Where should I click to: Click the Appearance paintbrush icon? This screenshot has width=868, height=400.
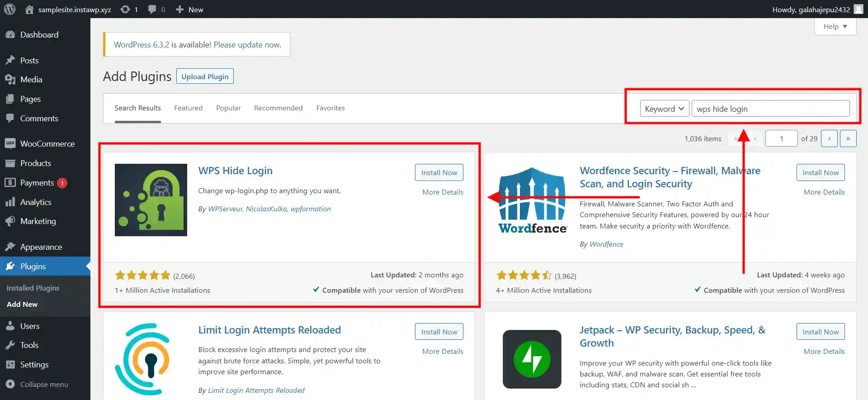tap(10, 247)
